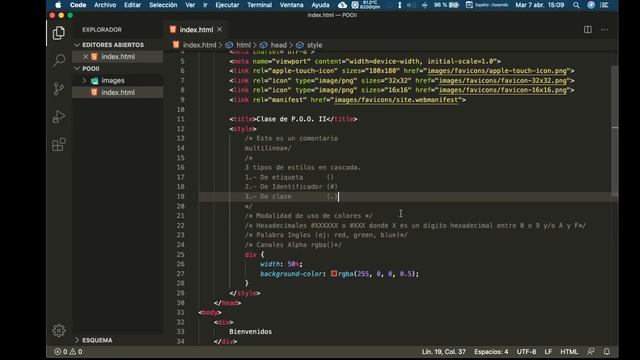Screen dimensions: 640x360
Task: Open the Manage gear menu
Action: [x=59, y=330]
